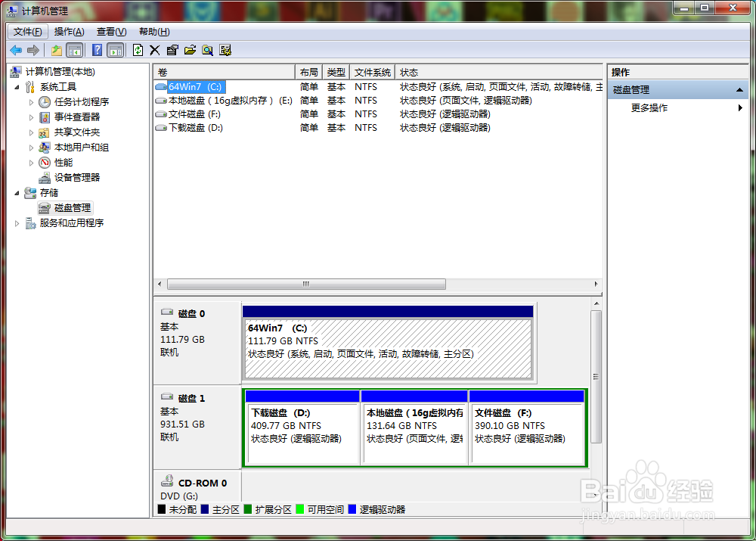Select 计算机管理(本地) root node
The height and width of the screenshot is (541, 756).
point(60,72)
